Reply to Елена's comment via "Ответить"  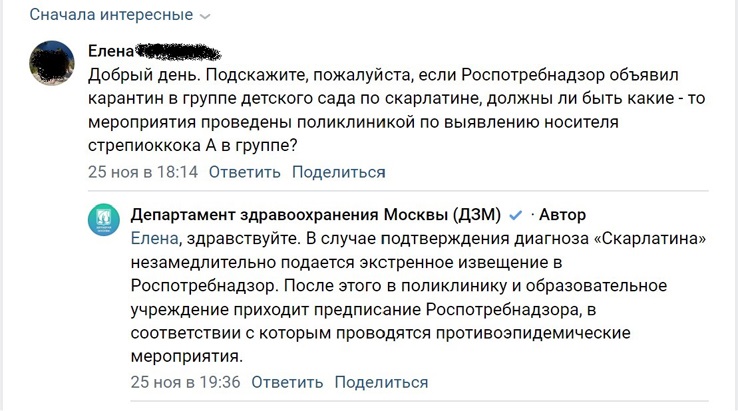245,172
